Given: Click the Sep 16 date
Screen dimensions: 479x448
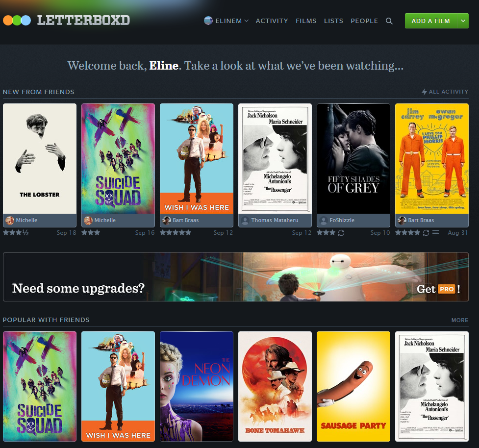Looking at the screenshot, I should click(145, 233).
